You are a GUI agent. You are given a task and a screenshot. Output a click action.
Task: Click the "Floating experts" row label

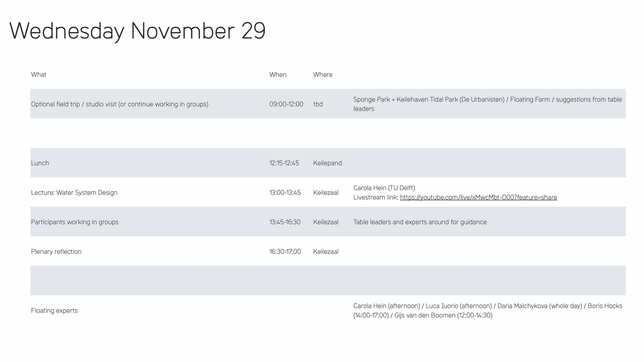click(54, 311)
